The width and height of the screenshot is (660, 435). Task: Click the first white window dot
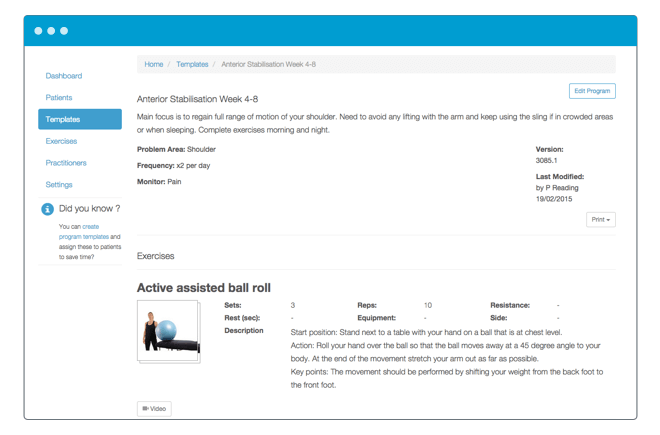point(39,31)
